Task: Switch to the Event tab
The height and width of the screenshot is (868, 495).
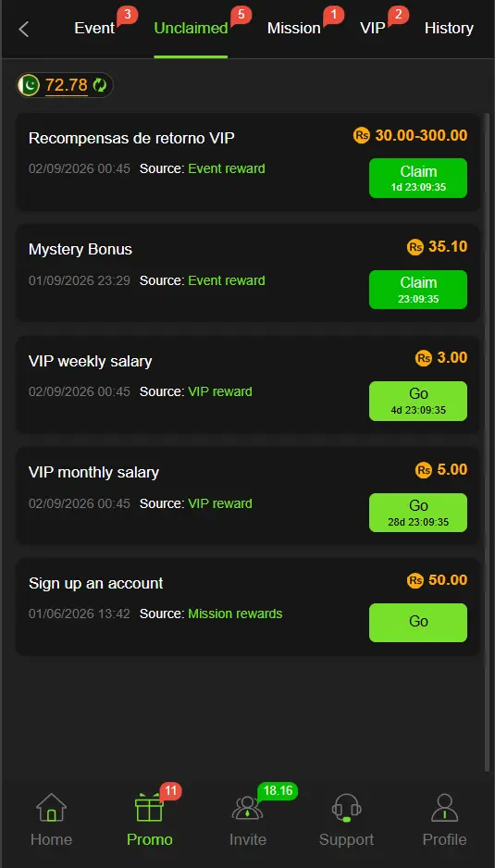Action: (94, 29)
